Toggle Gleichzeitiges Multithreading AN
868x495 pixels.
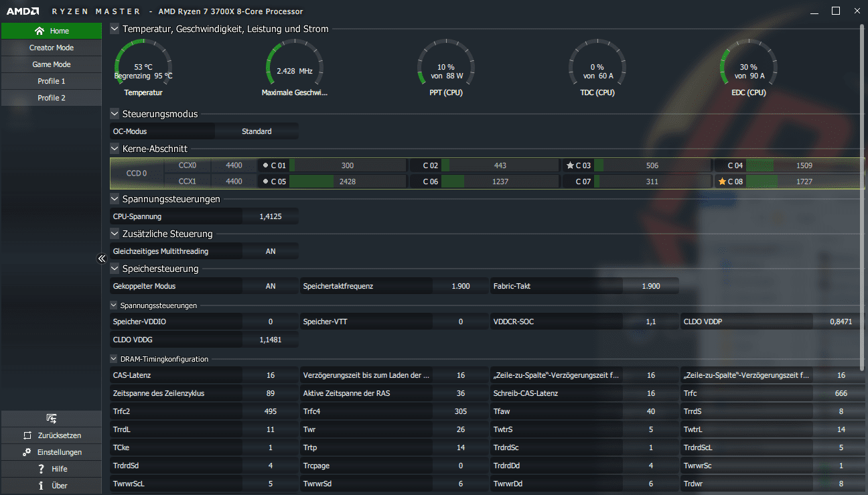point(270,251)
